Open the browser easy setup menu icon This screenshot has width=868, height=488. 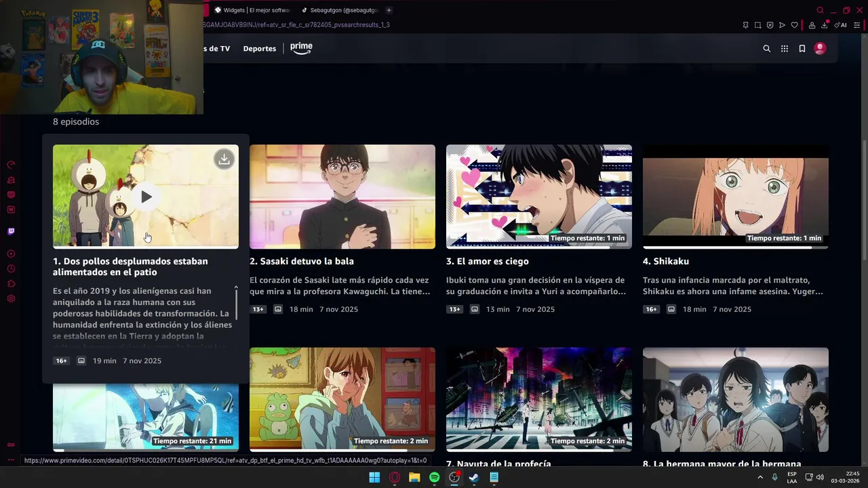[x=856, y=25]
